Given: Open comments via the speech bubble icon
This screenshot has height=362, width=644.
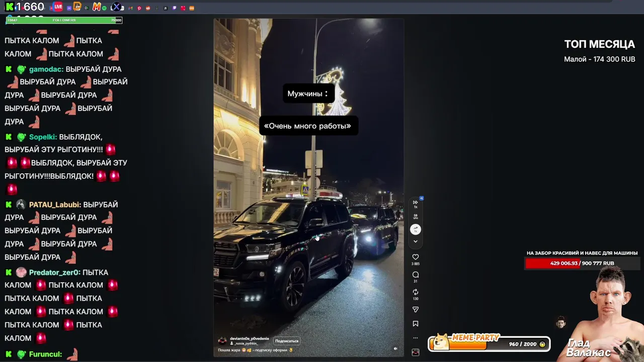Looking at the screenshot, I should point(416,275).
